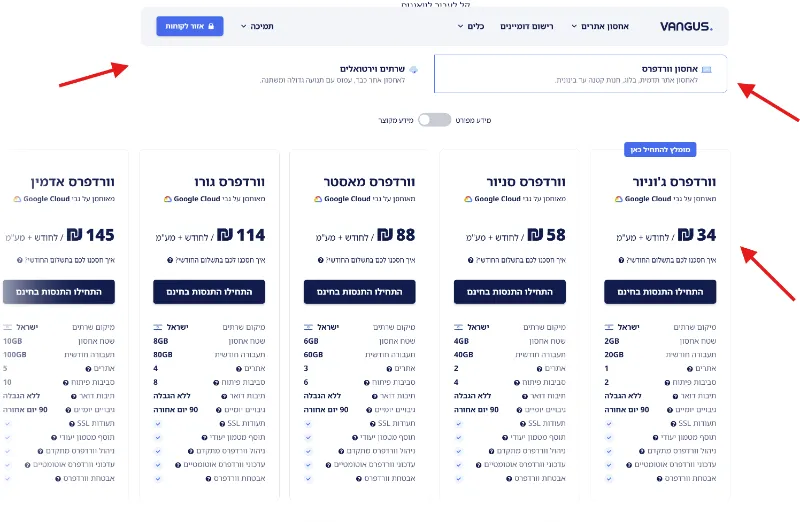
Task: Click the info icon beside the סניור monthly savings question
Action: [470, 260]
